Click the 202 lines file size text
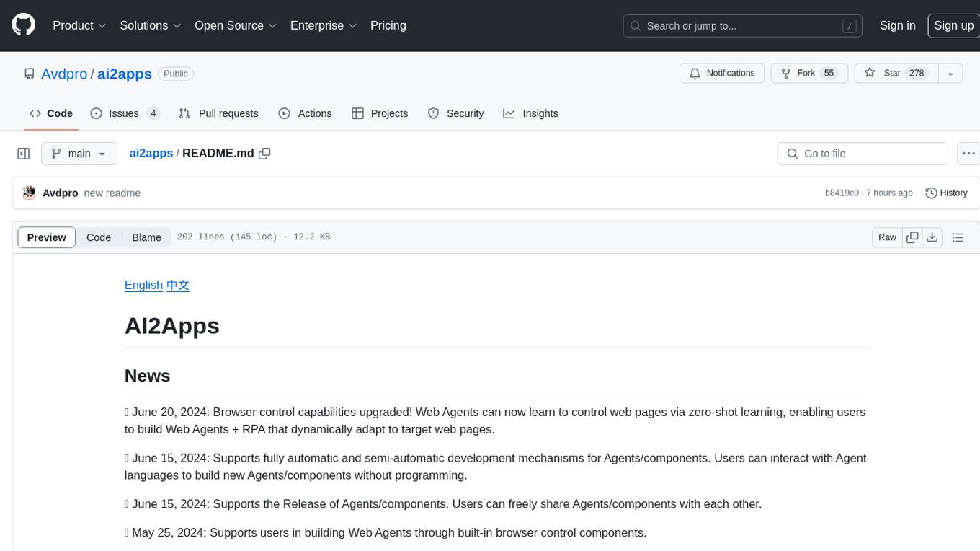This screenshot has width=980, height=551. coord(254,237)
